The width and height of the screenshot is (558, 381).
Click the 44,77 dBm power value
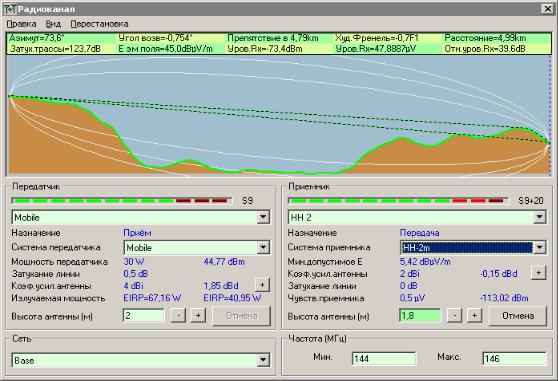pos(224,262)
